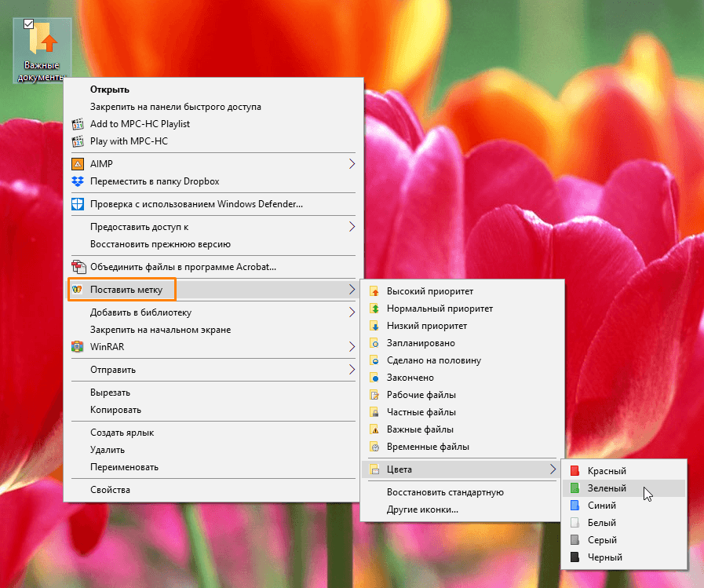Choose Восстановить прежнюю версию
The height and width of the screenshot is (588, 704).
click(160, 244)
